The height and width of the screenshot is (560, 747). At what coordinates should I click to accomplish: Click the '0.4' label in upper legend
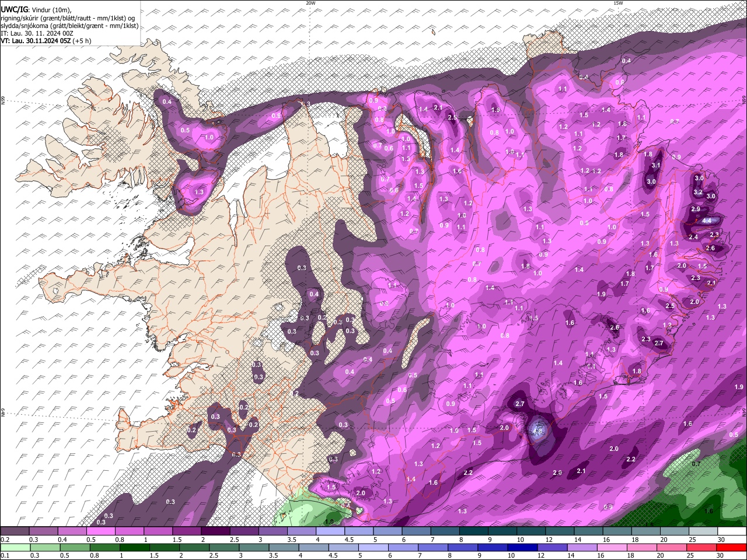tap(62, 540)
